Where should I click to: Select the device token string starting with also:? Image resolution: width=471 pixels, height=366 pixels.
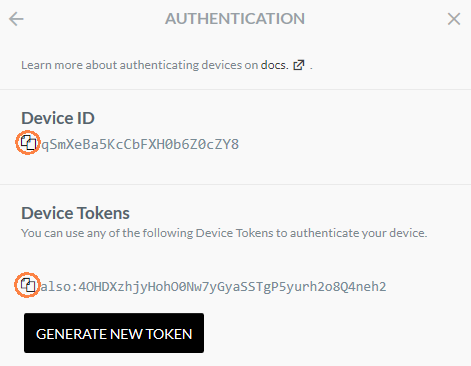[x=213, y=287]
